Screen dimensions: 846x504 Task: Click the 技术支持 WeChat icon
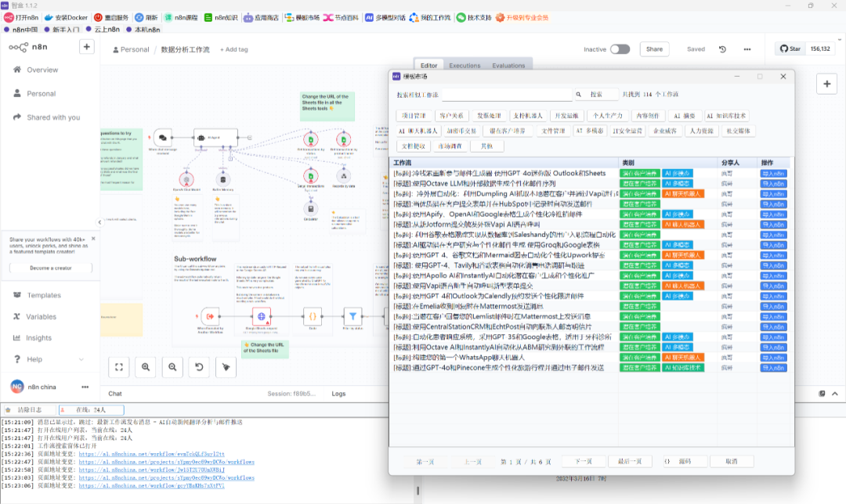point(461,17)
